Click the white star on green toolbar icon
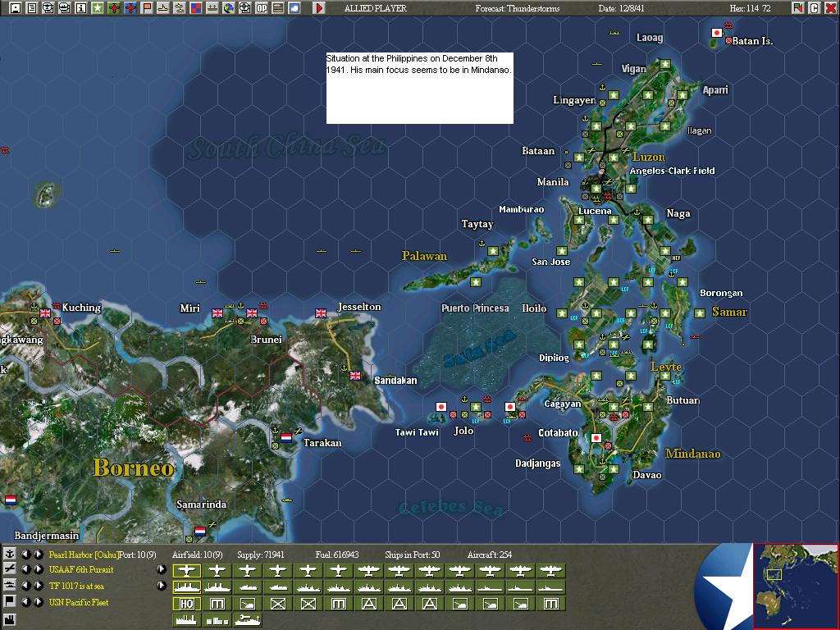The width and height of the screenshot is (840, 630). 98,8
